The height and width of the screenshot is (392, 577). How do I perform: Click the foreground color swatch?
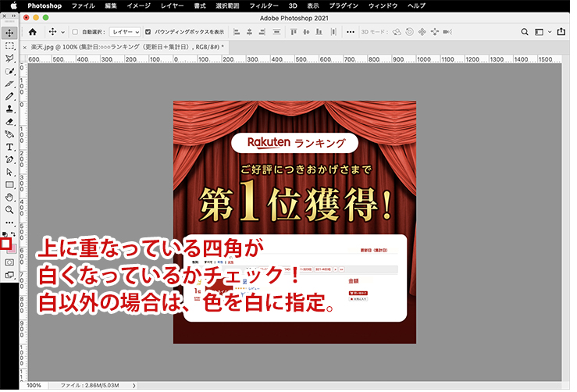coord(5,244)
